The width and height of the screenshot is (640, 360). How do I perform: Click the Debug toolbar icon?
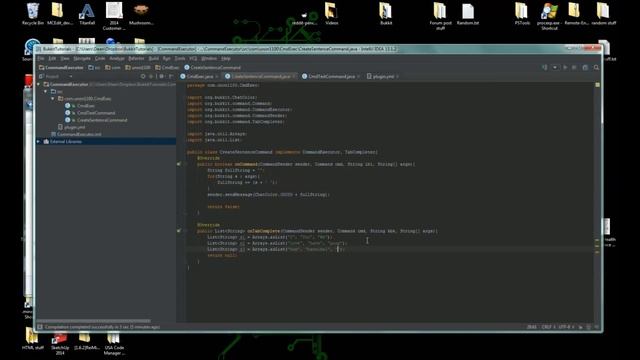pos(574,67)
